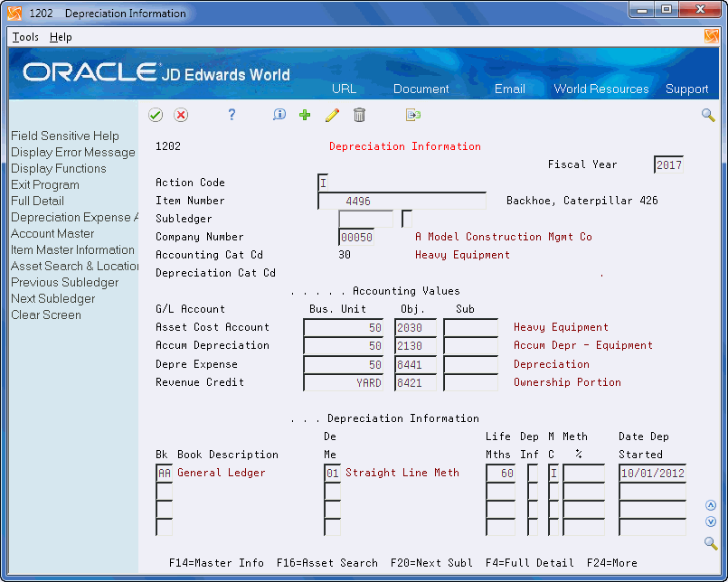Click the pencil change icon
The image size is (728, 582).
point(333,115)
